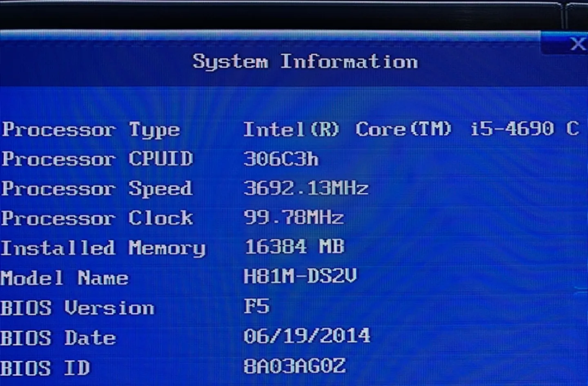Click the 16384 MB memory value
Viewport: 588px width, 386px height.
pyautogui.click(x=294, y=247)
